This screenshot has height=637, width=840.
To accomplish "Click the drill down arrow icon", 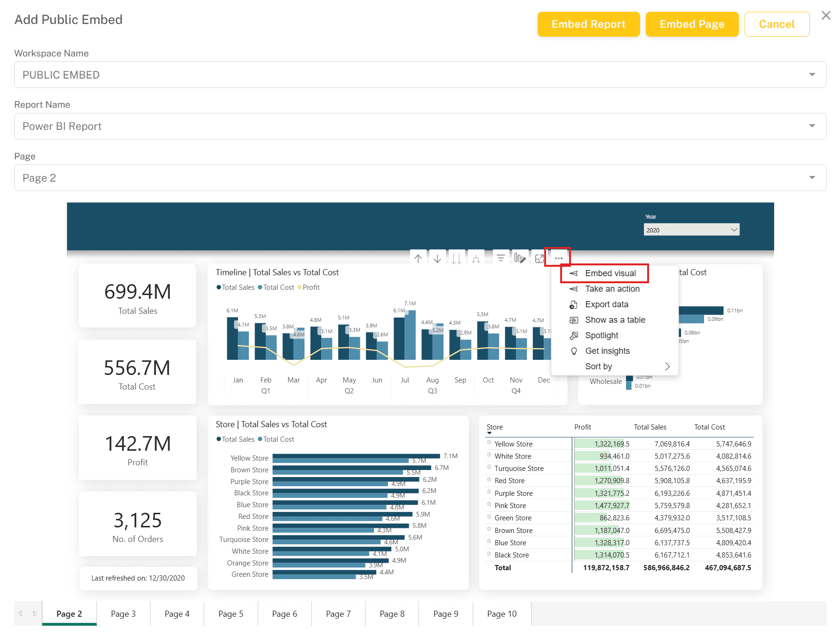I will 437,258.
